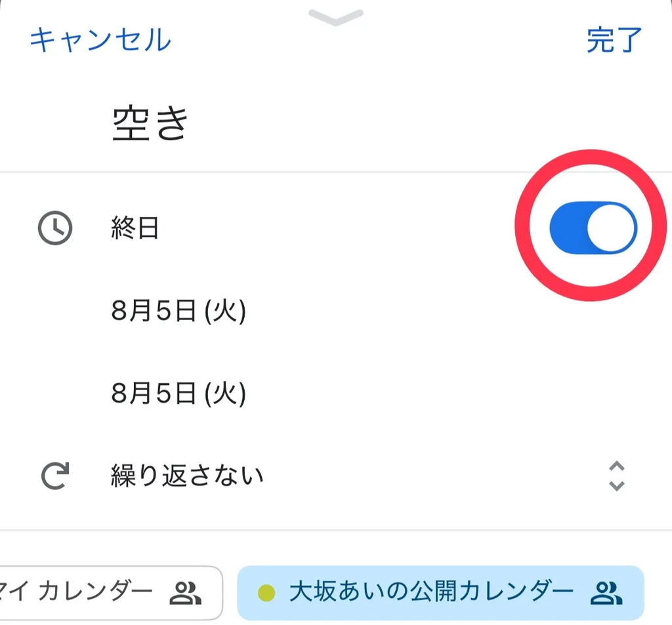Tap the first 8月5日 (火) start date
This screenshot has width=672, height=625.
click(x=178, y=312)
